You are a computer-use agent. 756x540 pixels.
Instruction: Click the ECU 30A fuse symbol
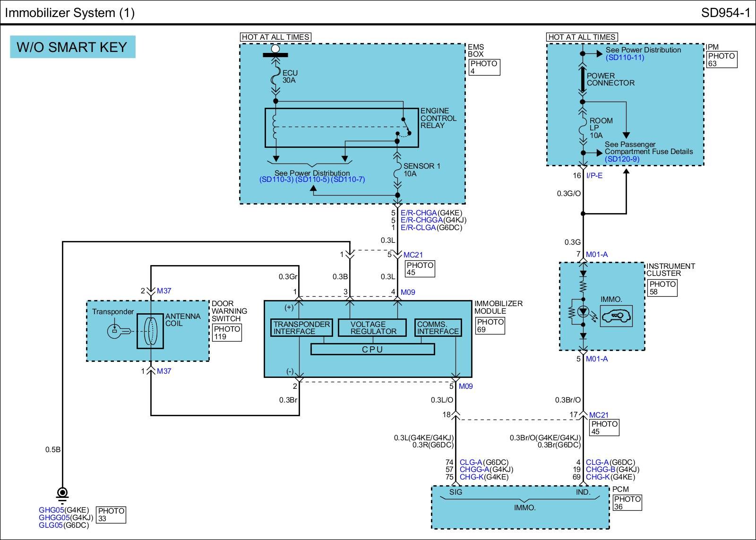275,77
